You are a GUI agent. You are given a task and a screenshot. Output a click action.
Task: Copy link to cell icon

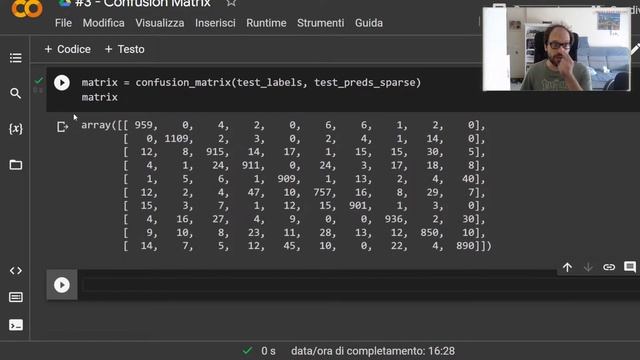(609, 267)
